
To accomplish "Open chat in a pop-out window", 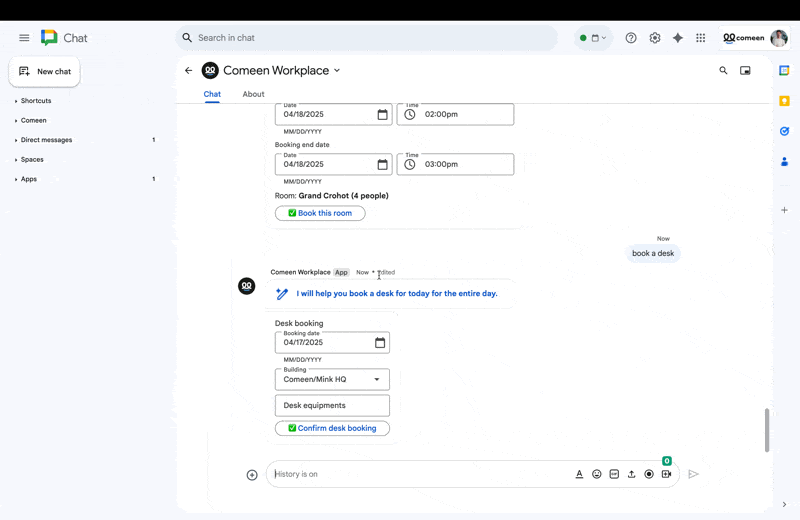I will coord(745,70).
